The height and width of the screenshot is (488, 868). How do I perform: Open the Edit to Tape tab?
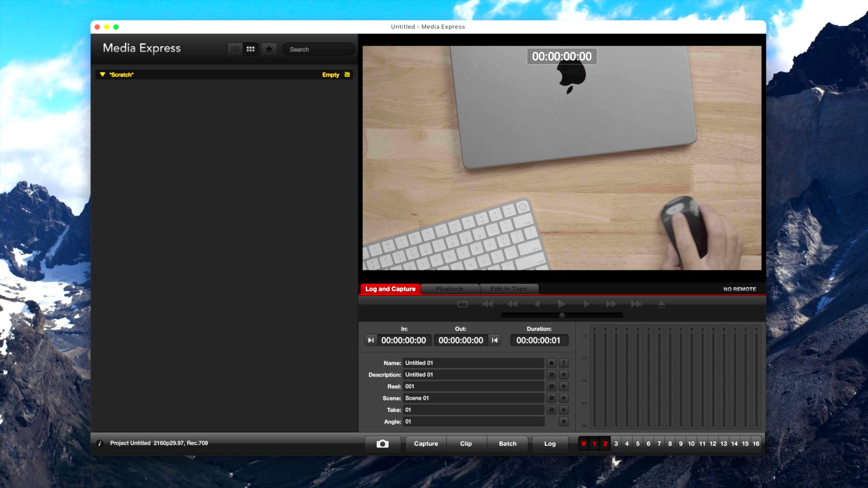(509, 289)
